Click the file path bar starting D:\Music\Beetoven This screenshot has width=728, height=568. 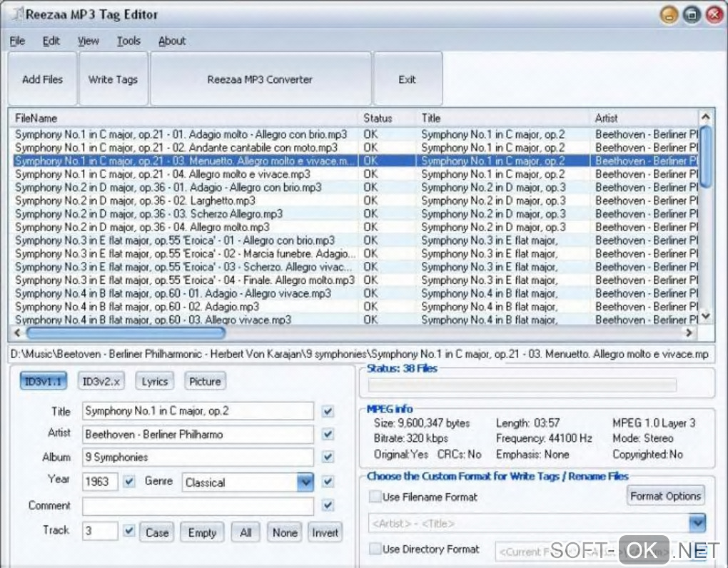pos(361,354)
